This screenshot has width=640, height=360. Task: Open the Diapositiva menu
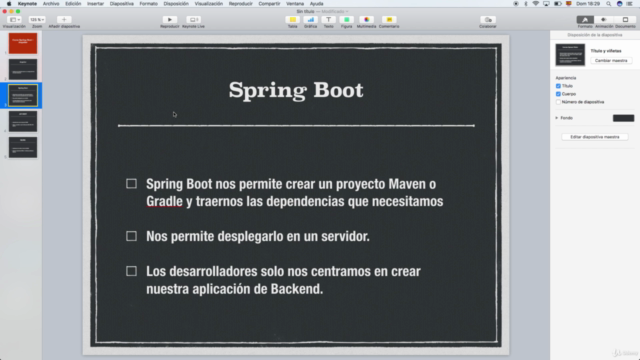click(x=122, y=4)
